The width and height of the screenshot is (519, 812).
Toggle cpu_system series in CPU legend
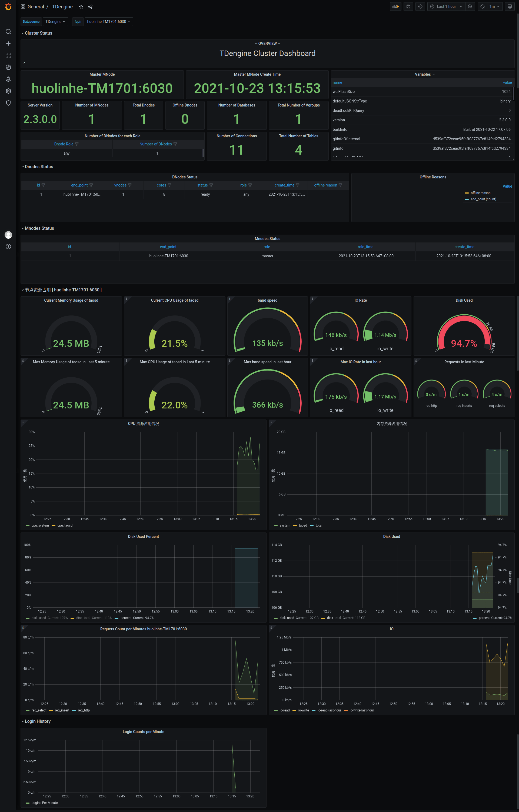[x=40, y=525]
